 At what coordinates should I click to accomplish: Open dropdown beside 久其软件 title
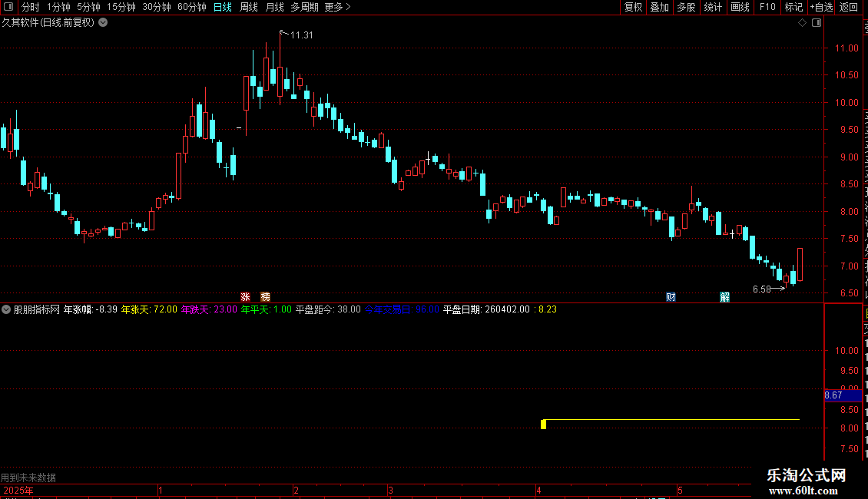pos(103,23)
